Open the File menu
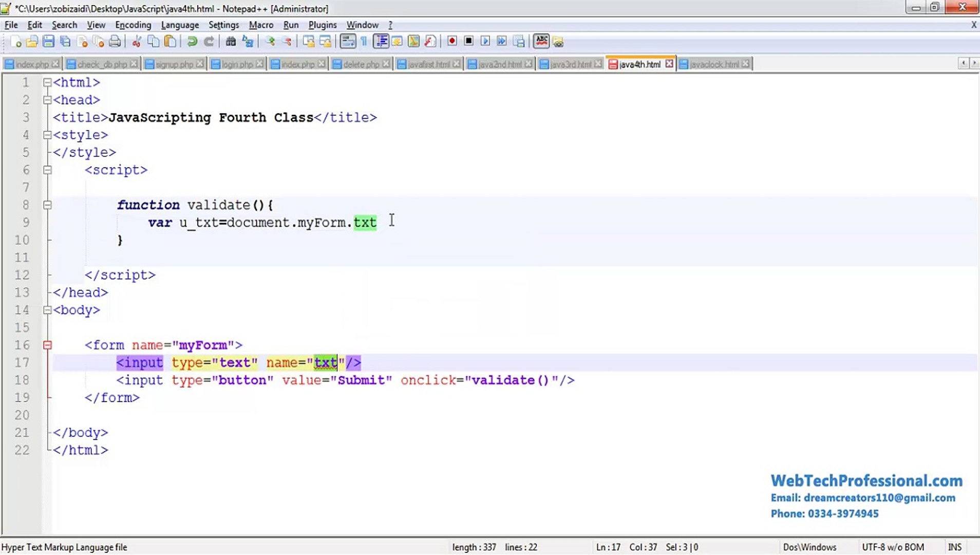 tap(11, 25)
